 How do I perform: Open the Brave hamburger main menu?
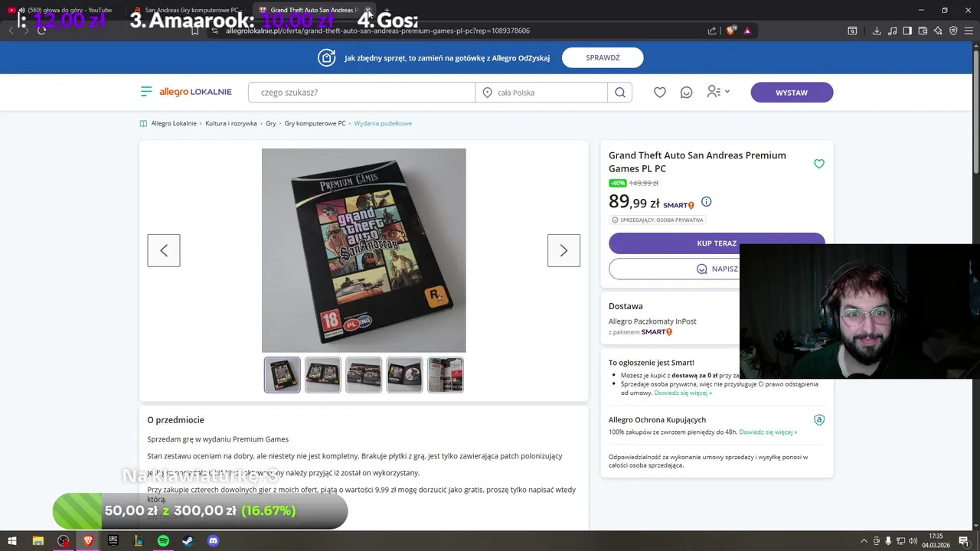click(x=969, y=31)
